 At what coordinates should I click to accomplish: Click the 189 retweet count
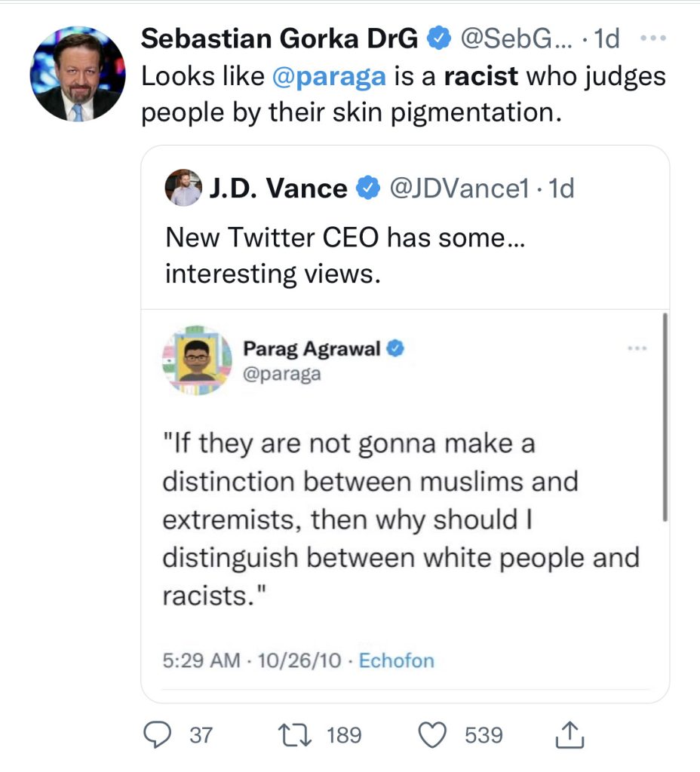[x=344, y=734]
